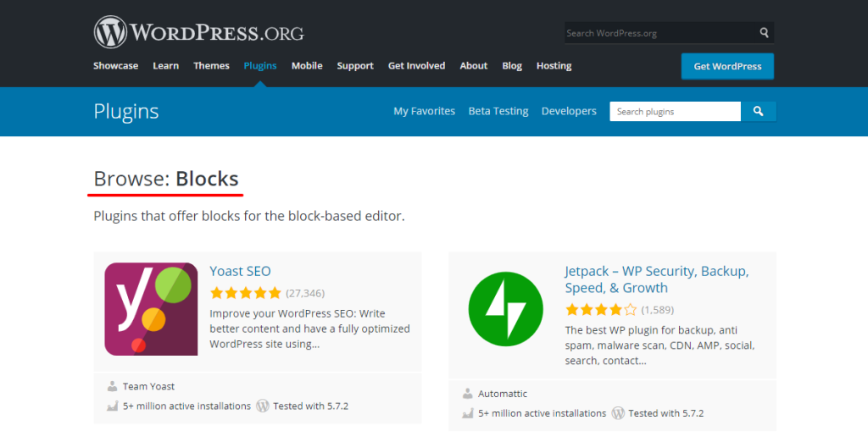Open the Showcase menu item
The height and width of the screenshot is (442, 868).
point(115,65)
